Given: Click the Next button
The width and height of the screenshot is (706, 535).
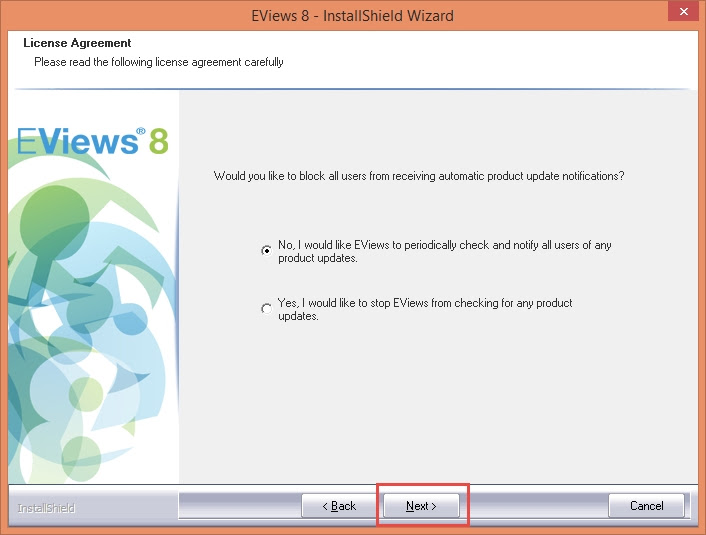Looking at the screenshot, I should click(421, 506).
